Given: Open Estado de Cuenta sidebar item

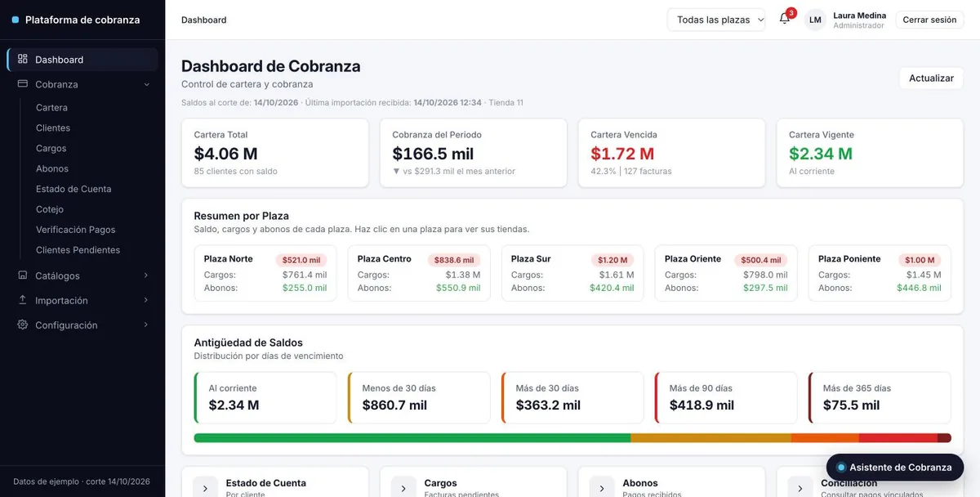Looking at the screenshot, I should click(73, 189).
